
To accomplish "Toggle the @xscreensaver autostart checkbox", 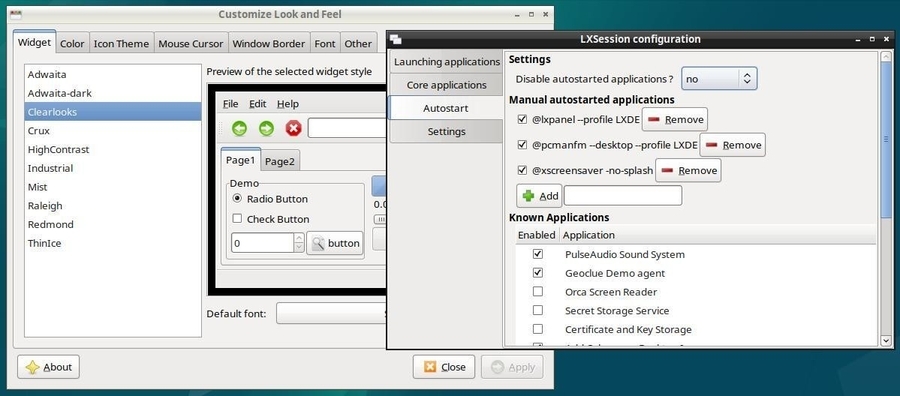I will point(522,170).
